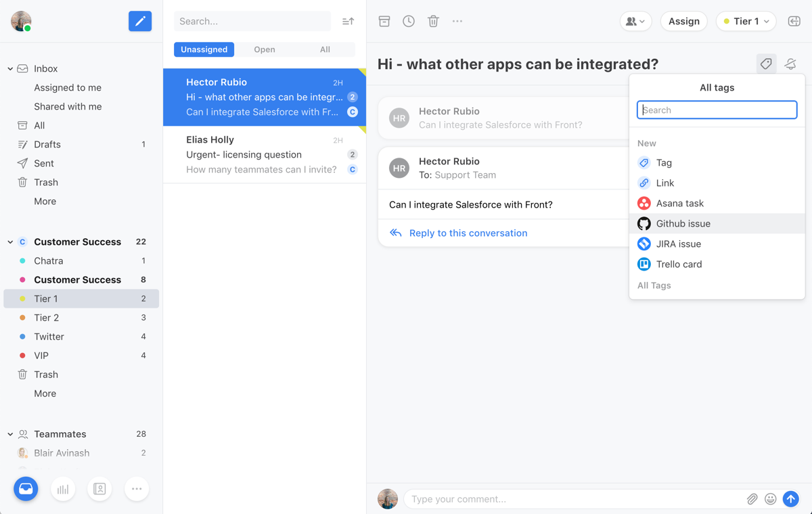Snooze conversation with the clock icon
The width and height of the screenshot is (812, 514).
pos(409,21)
